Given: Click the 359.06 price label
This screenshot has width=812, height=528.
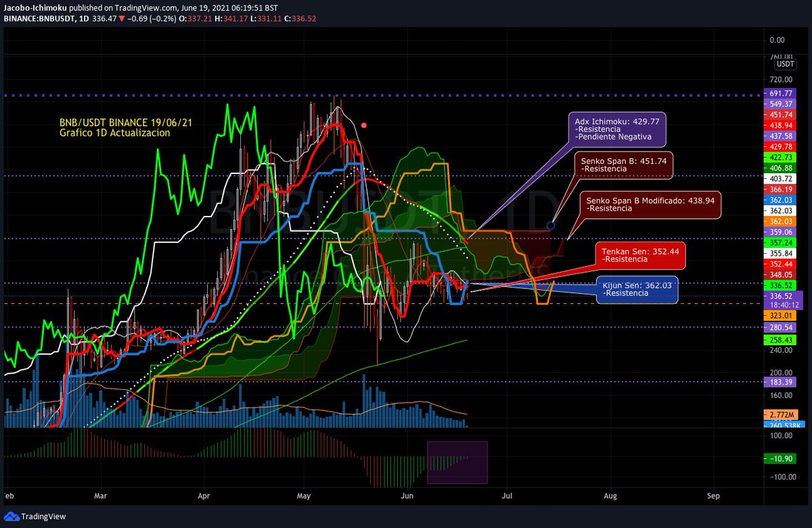Looking at the screenshot, I should point(782,232).
